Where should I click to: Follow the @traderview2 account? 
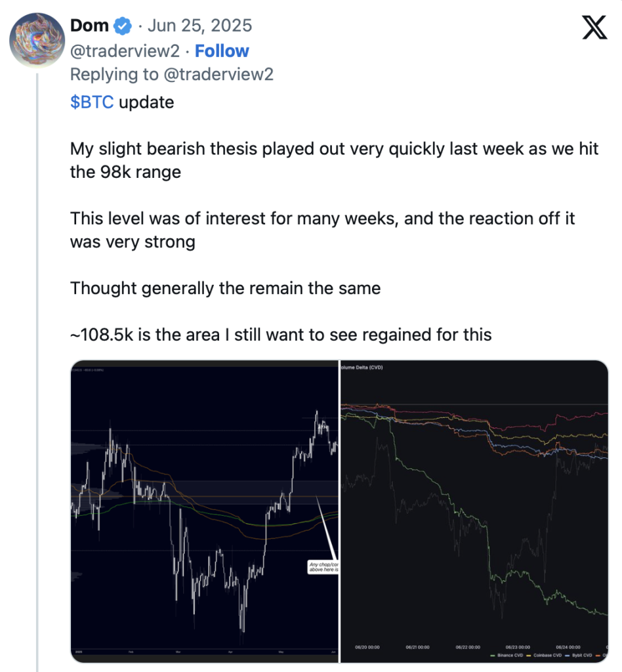222,51
